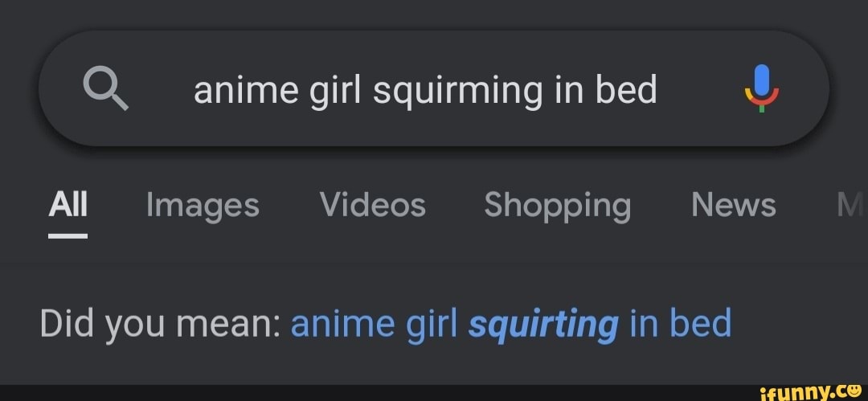
Task: Switch to the Images tab
Action: pyautogui.click(x=203, y=205)
